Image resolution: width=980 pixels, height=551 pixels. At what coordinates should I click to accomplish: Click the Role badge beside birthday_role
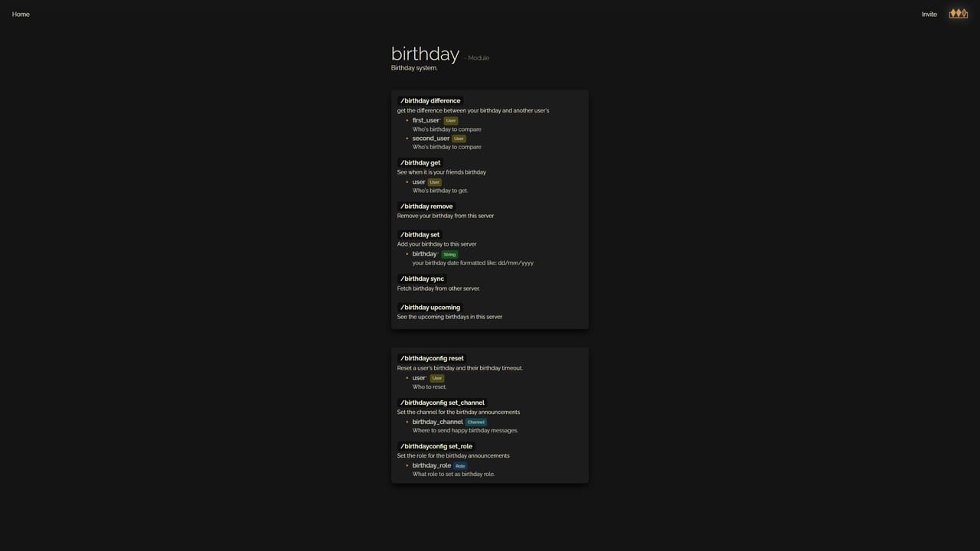[x=460, y=465]
